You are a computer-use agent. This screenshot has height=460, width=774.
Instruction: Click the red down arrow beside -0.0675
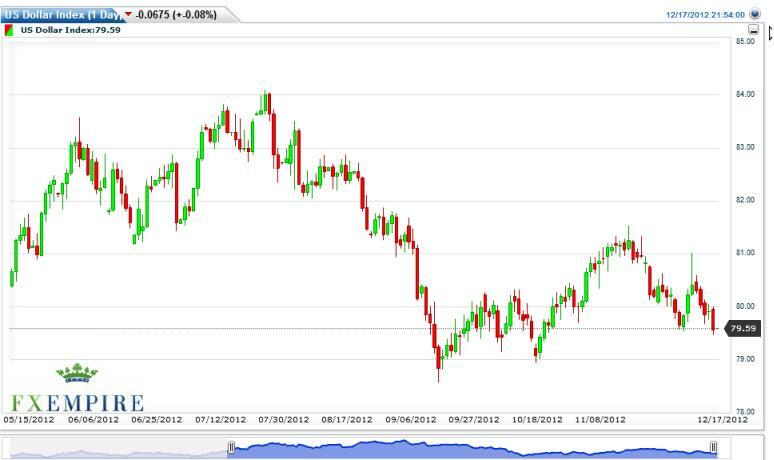[128, 14]
